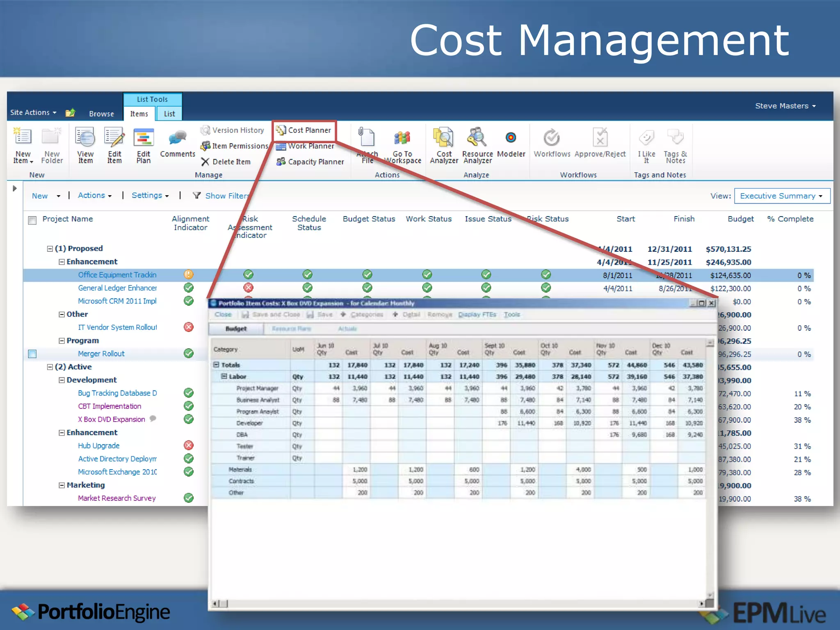Click the Schedule Status column header
Image resolution: width=840 pixels, height=630 pixels.
(309, 223)
